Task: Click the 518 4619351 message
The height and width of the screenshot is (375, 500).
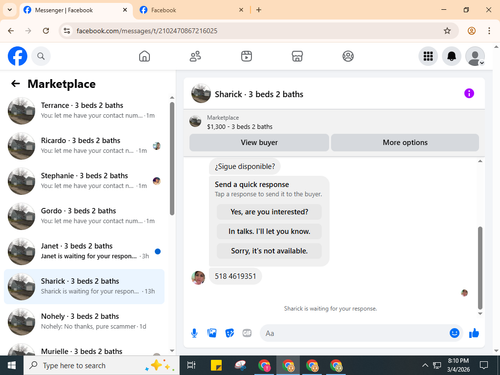Action: click(235, 276)
